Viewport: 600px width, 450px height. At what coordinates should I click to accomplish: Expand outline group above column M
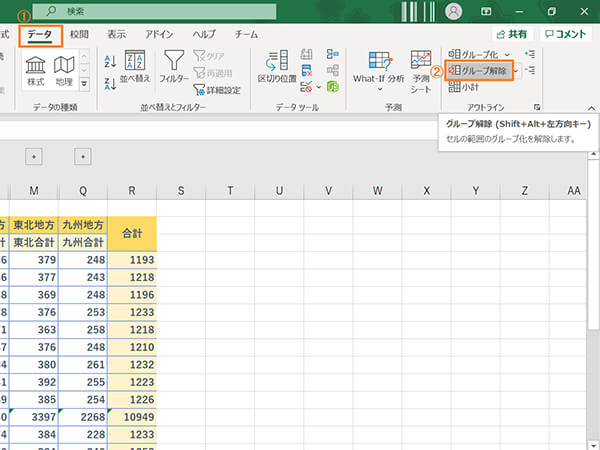34,156
